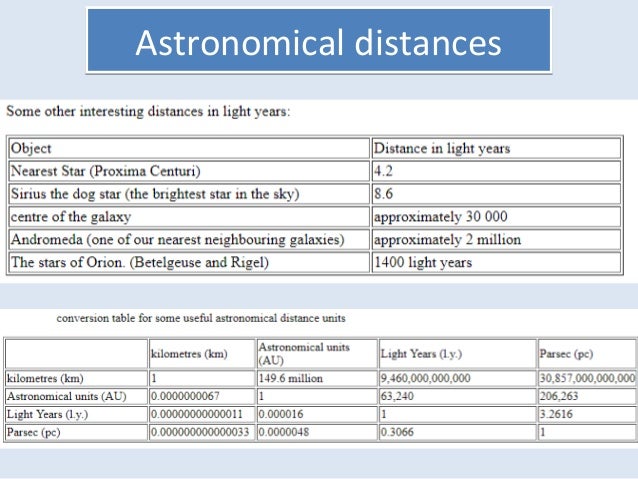Click the '1400 light years' cell
The height and width of the screenshot is (479, 638).
coord(496,262)
